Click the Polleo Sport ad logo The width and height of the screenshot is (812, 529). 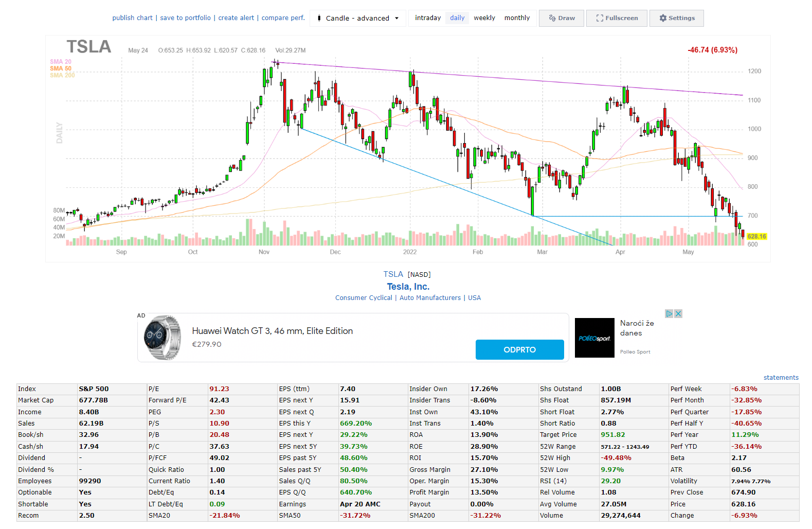pos(594,338)
